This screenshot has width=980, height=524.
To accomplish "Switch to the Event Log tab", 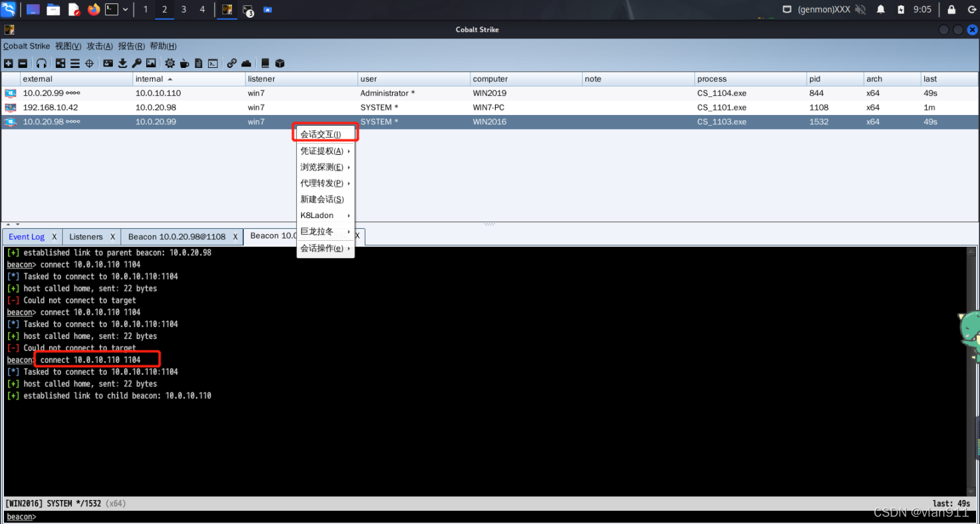I will click(27, 237).
